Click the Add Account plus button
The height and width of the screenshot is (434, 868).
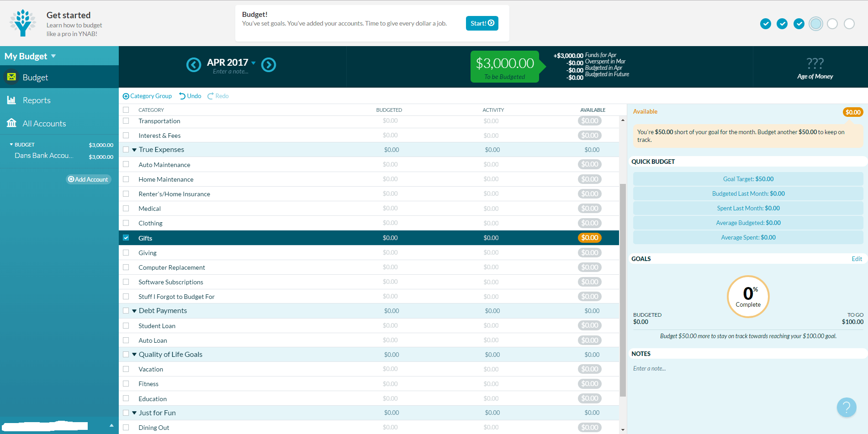88,179
